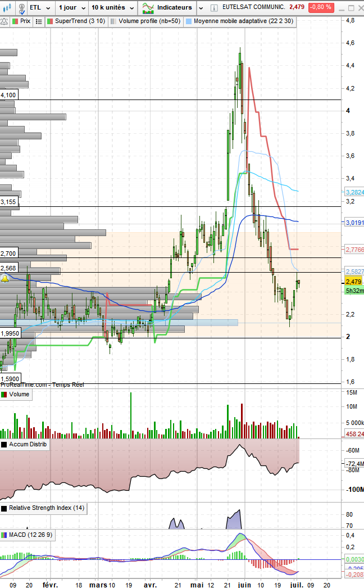The height and width of the screenshot is (588, 364).
Task: Click the alerts bell icon in indicator bar
Action: point(4,22)
